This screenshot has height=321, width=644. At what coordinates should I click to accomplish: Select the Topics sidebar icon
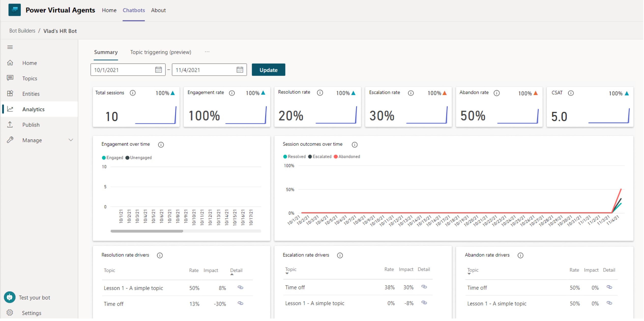pos(10,78)
